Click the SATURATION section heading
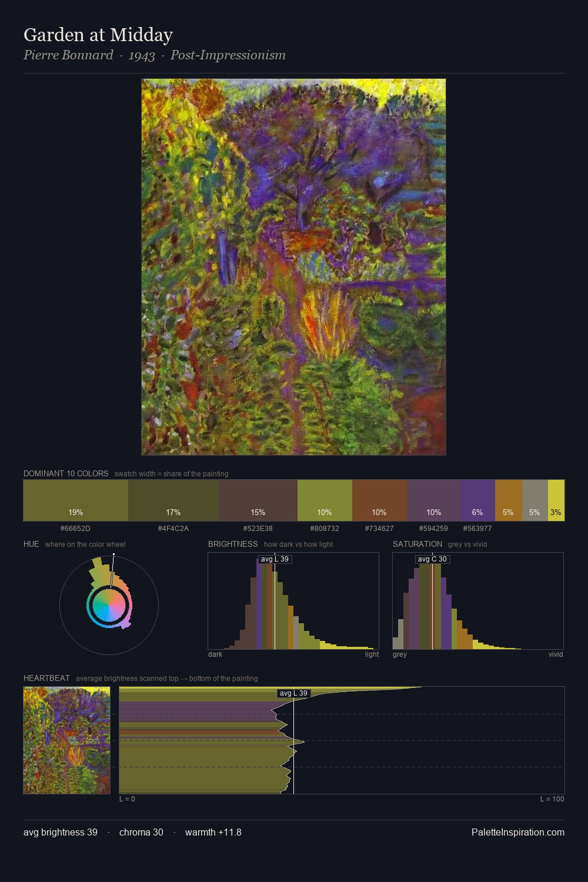Image resolution: width=588 pixels, height=882 pixels. coord(417,544)
